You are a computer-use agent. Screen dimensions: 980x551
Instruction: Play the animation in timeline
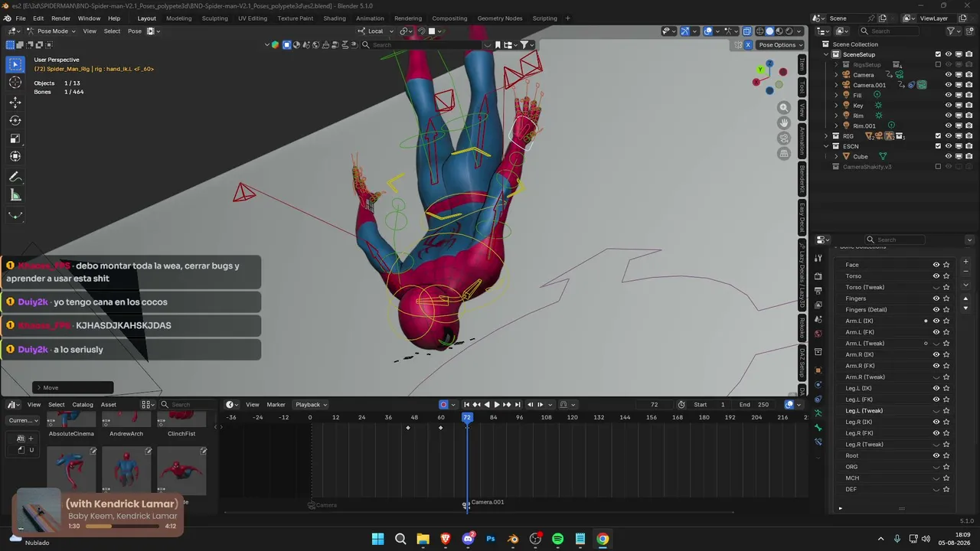click(x=497, y=405)
